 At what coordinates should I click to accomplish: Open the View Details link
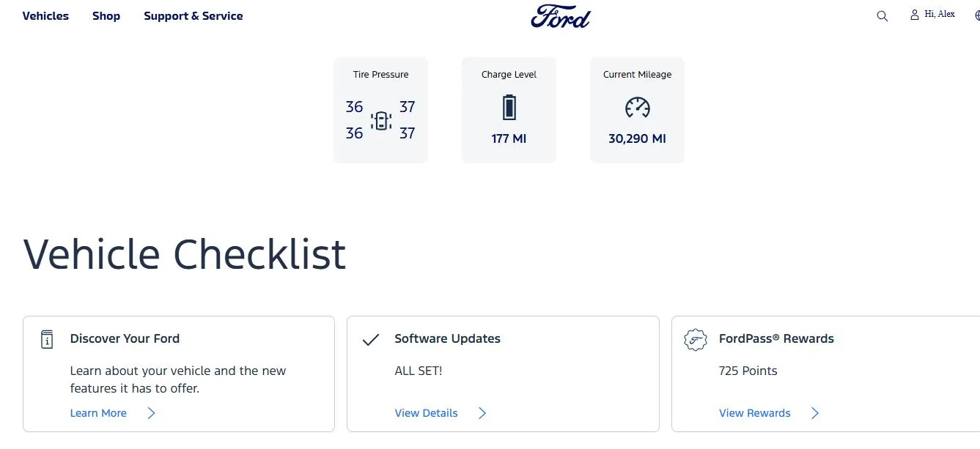[x=426, y=413]
